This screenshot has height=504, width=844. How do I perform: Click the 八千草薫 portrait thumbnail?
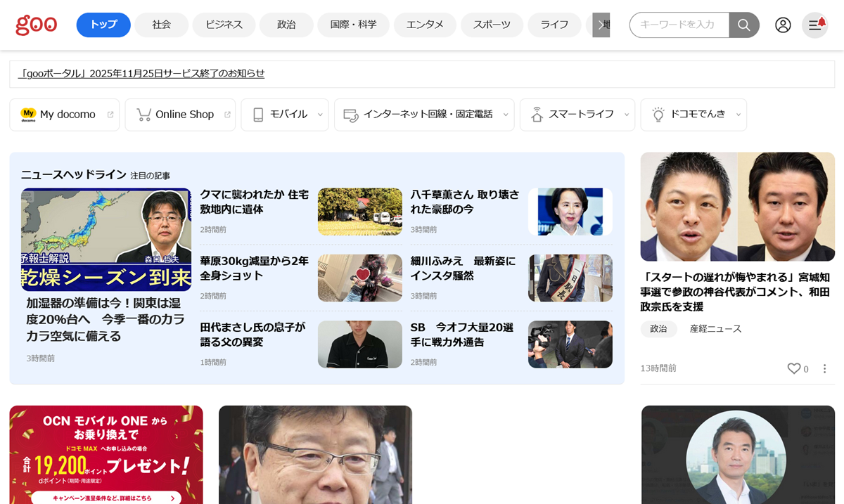coord(570,212)
